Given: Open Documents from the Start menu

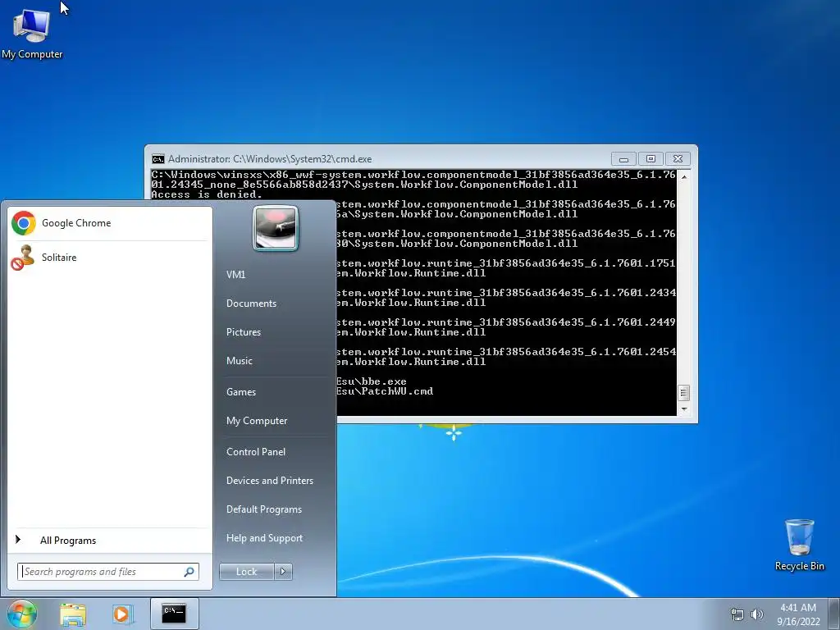Looking at the screenshot, I should 251,304.
